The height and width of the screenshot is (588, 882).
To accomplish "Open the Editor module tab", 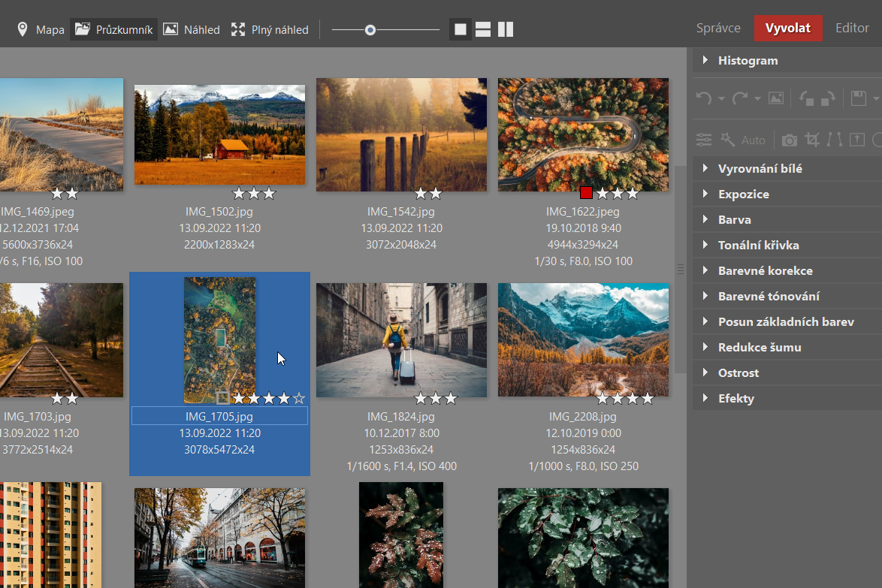I will 852,29.
